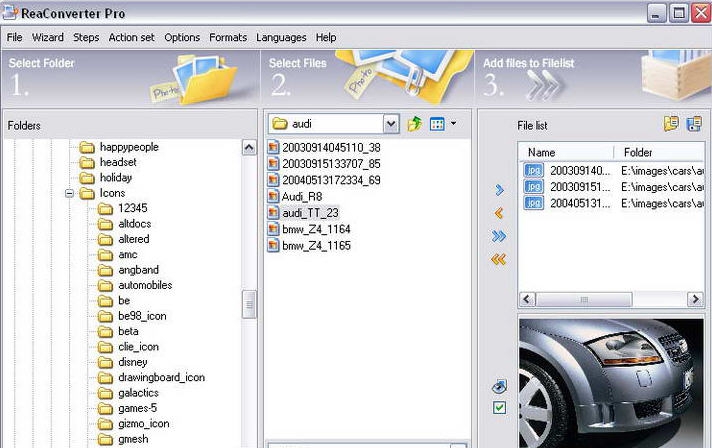Select the bmw_Z4_1164 file
This screenshot has width=712, height=448.
[316, 229]
